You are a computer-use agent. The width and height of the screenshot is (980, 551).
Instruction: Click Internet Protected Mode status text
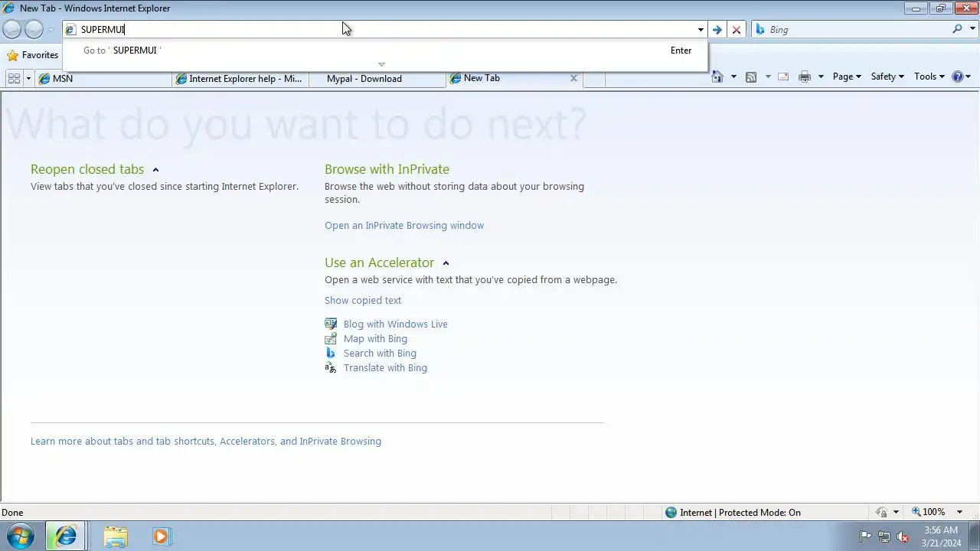coord(740,513)
